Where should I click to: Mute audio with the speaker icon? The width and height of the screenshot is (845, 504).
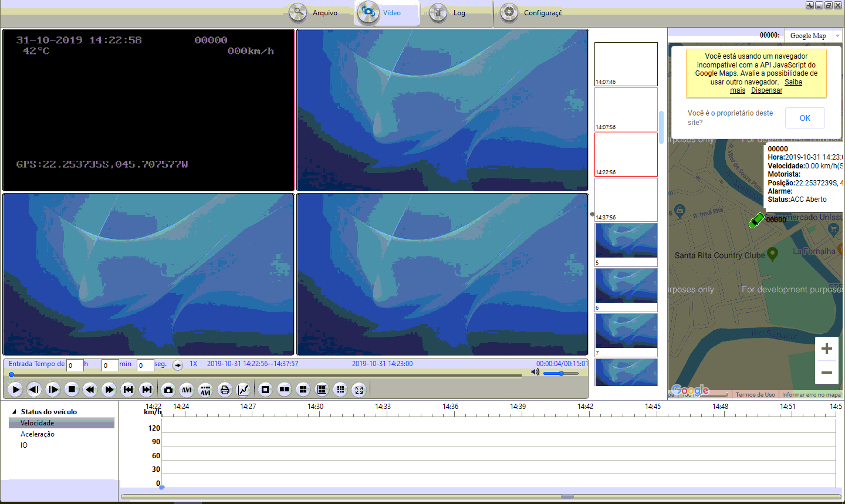535,372
